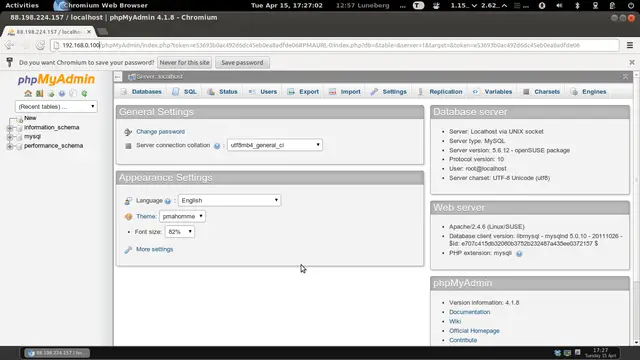This screenshot has width=640, height=360.
Task: Click browser back arrow
Action: [x=9, y=45]
